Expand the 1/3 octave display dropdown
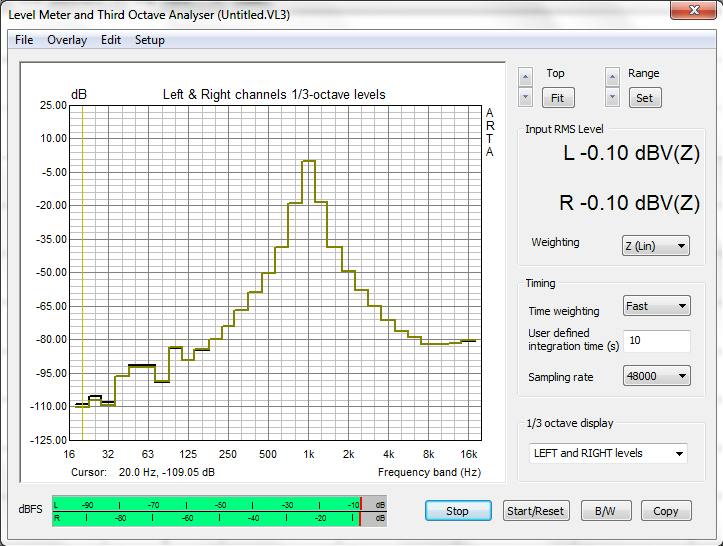 608,453
